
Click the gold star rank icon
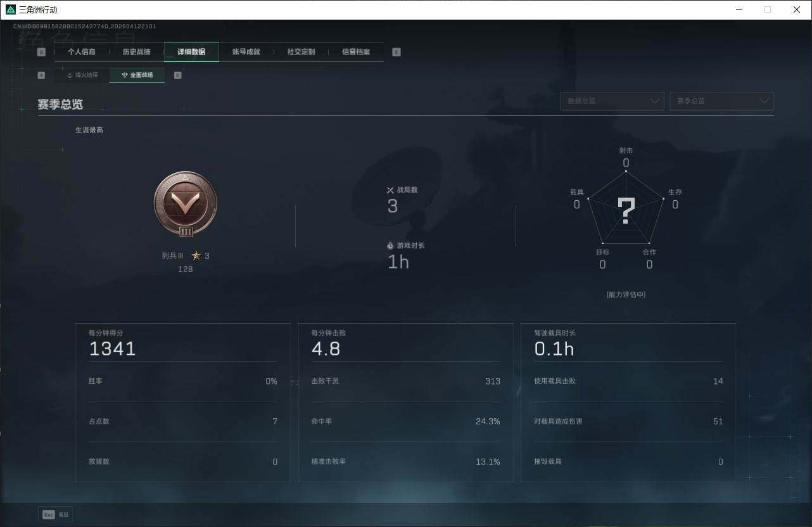coord(196,256)
